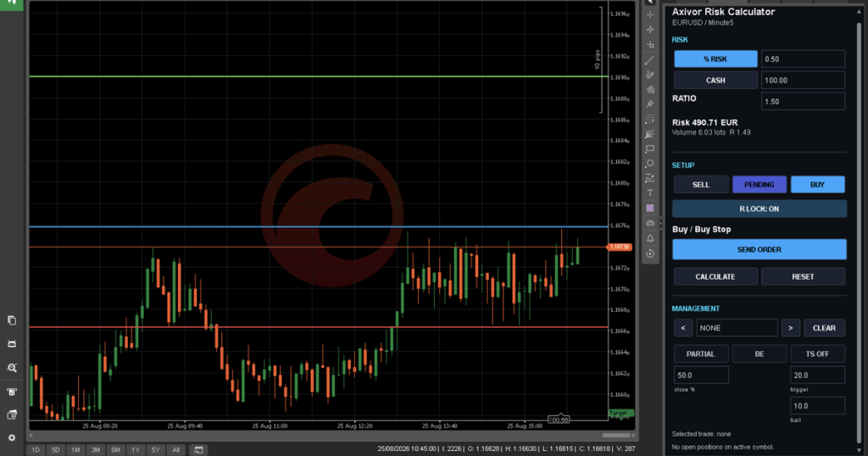Pick the trend line drawing tool
The width and height of the screenshot is (868, 456).
point(650,60)
